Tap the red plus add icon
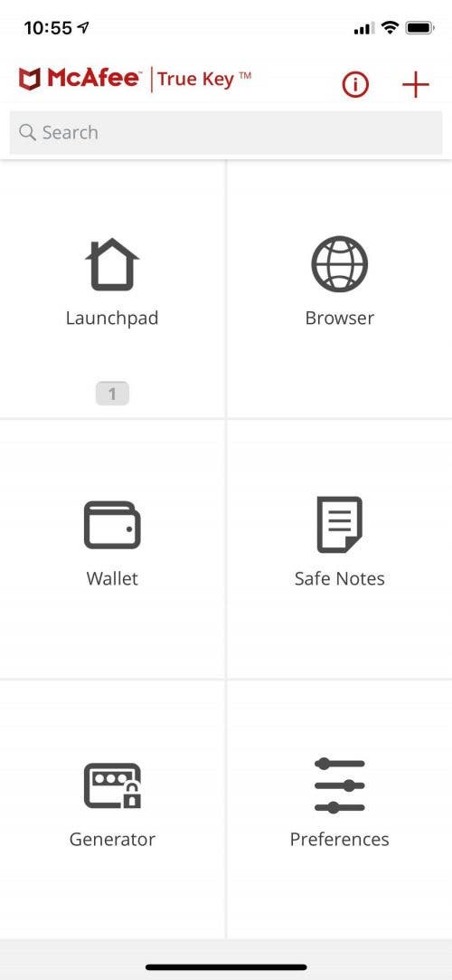This screenshot has width=452, height=980. click(x=416, y=84)
